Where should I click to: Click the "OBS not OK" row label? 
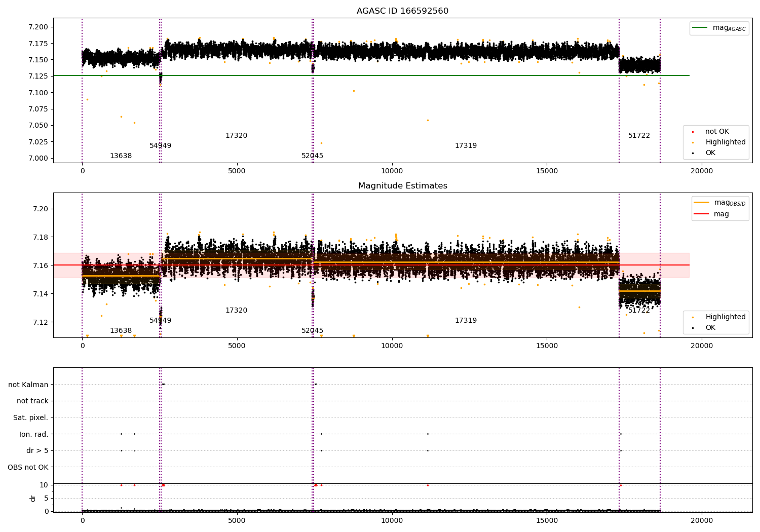pyautogui.click(x=28, y=468)
